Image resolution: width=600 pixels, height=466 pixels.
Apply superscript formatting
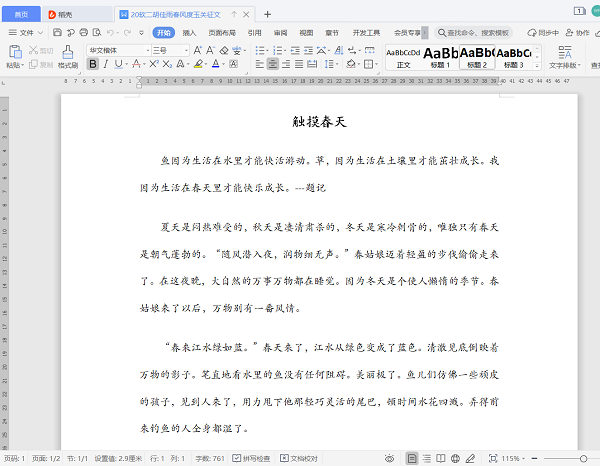154,64
